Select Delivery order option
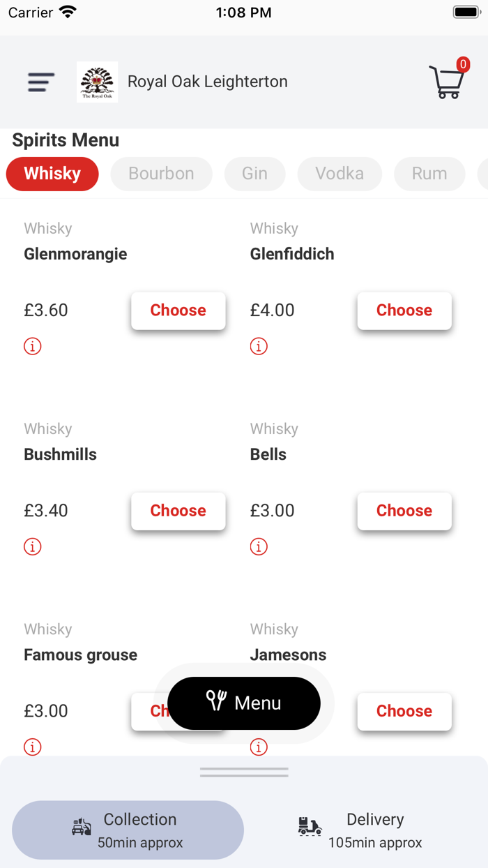The width and height of the screenshot is (488, 868). tap(361, 830)
